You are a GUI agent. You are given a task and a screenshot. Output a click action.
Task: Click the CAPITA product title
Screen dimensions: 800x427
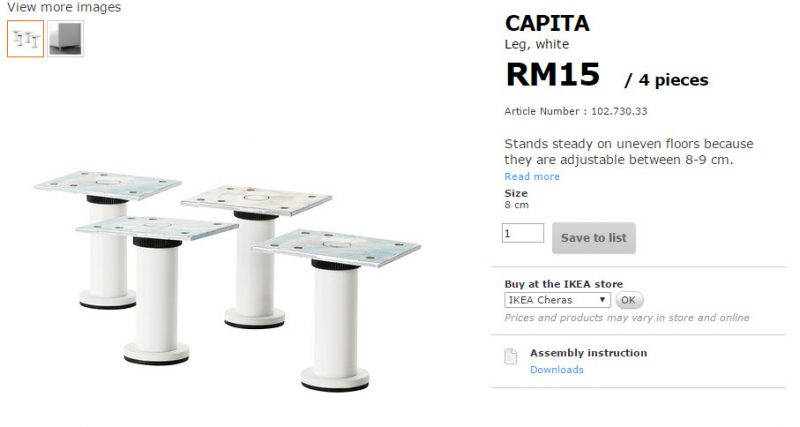547,23
